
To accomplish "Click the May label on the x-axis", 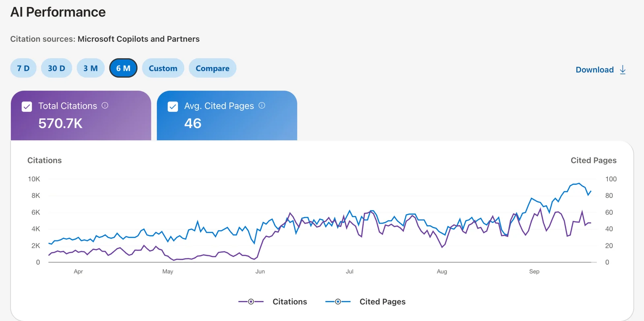I will pos(168,272).
